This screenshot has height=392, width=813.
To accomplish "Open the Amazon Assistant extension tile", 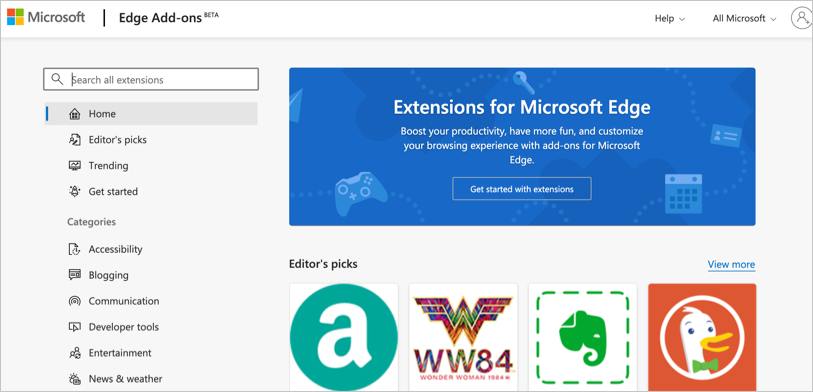I will pyautogui.click(x=344, y=337).
